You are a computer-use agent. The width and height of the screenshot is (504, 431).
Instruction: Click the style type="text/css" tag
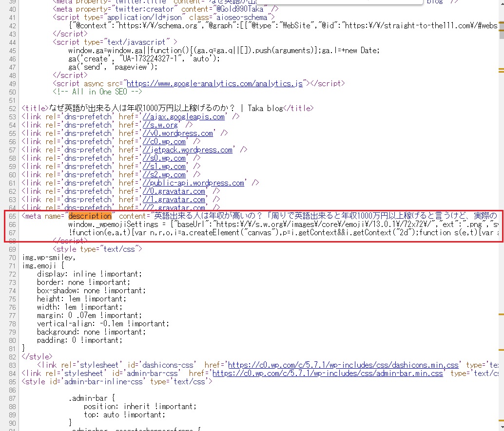[97, 249]
